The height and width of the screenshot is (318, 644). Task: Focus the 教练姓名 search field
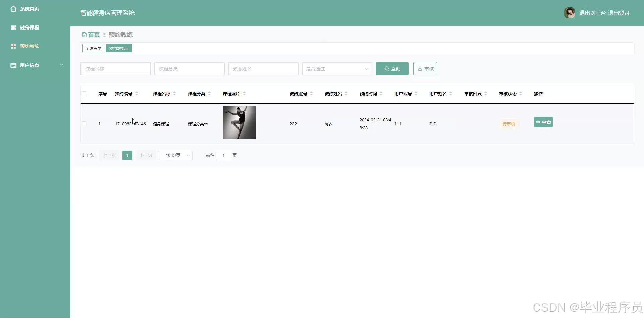coord(263,69)
